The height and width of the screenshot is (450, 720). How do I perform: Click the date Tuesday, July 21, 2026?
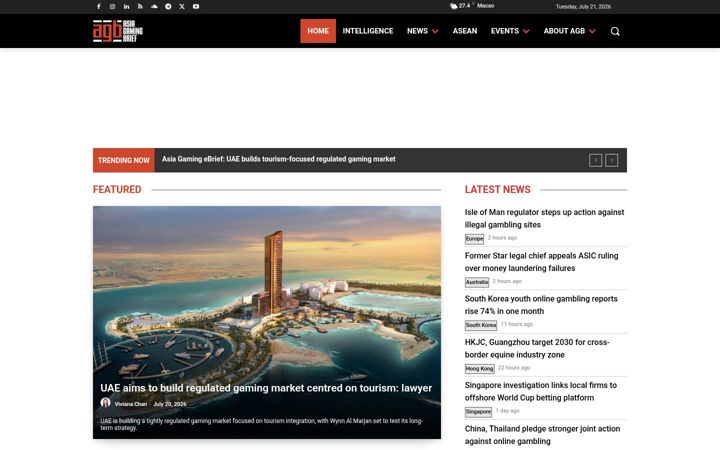583,7
